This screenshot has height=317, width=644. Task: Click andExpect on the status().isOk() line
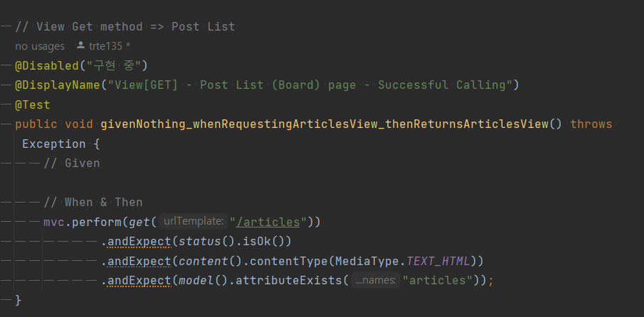[139, 242]
